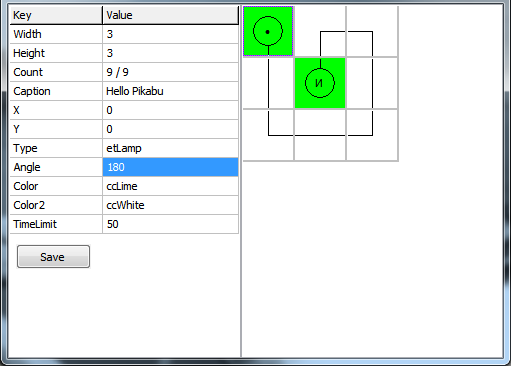Viewport: 511px width, 366px height.
Task: Click the Save button
Action: (53, 257)
